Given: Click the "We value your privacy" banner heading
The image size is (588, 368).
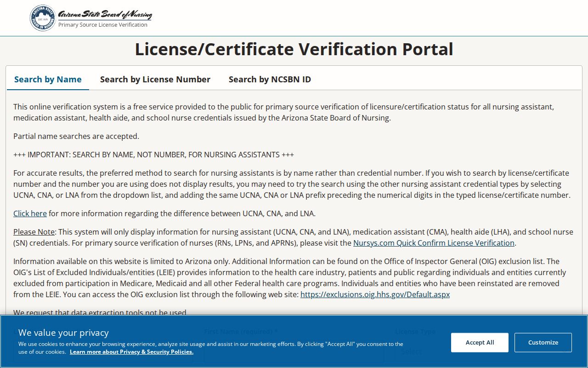Looking at the screenshot, I should (x=63, y=333).
